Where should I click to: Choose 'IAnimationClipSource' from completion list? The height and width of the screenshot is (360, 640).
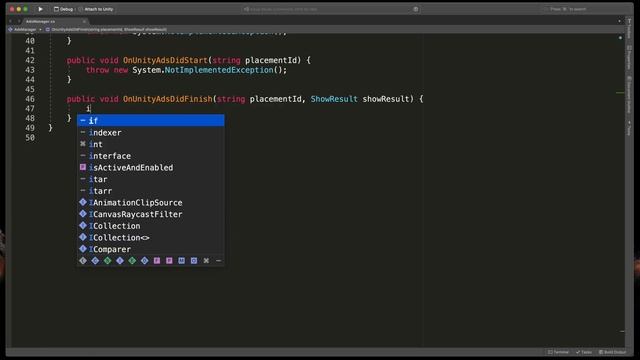[151, 202]
